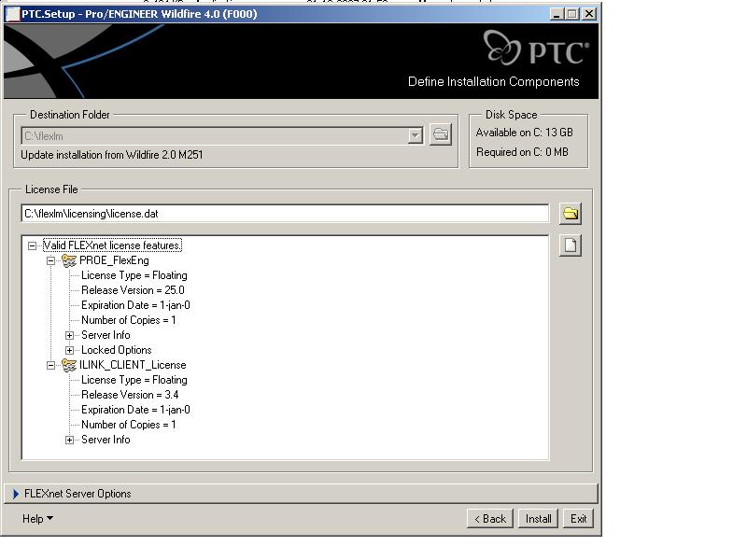747x560 pixels.
Task: Select the ILINK_CLIENT_License feature label
Action: point(133,365)
